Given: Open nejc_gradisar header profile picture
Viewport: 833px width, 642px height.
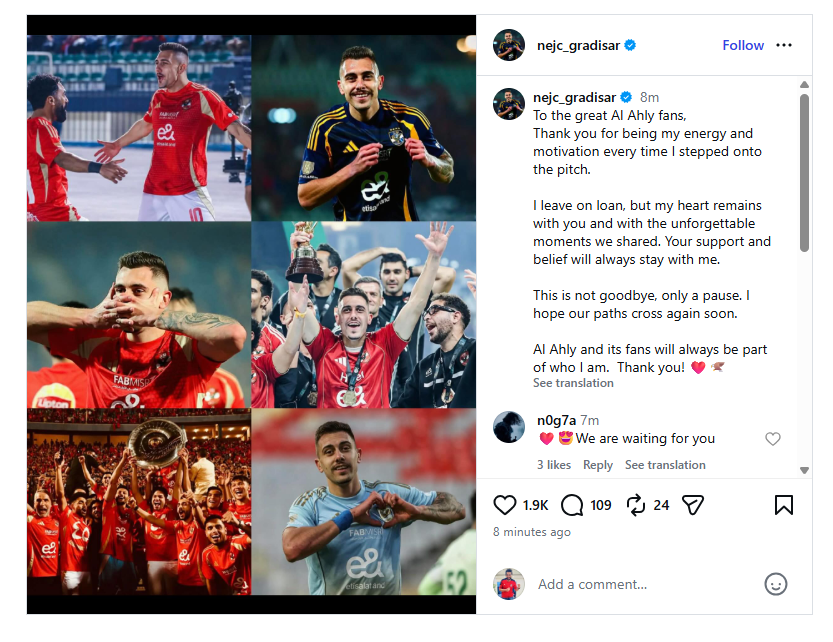Looking at the screenshot, I should 508,45.
